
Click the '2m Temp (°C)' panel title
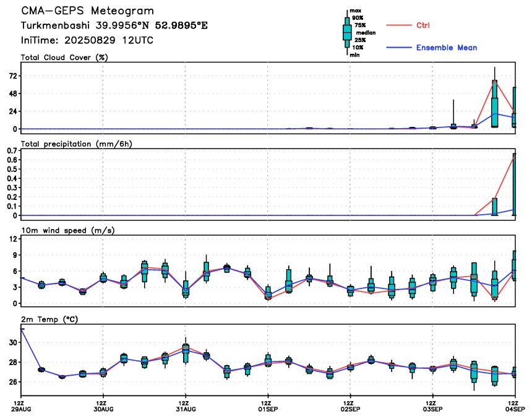coord(49,319)
